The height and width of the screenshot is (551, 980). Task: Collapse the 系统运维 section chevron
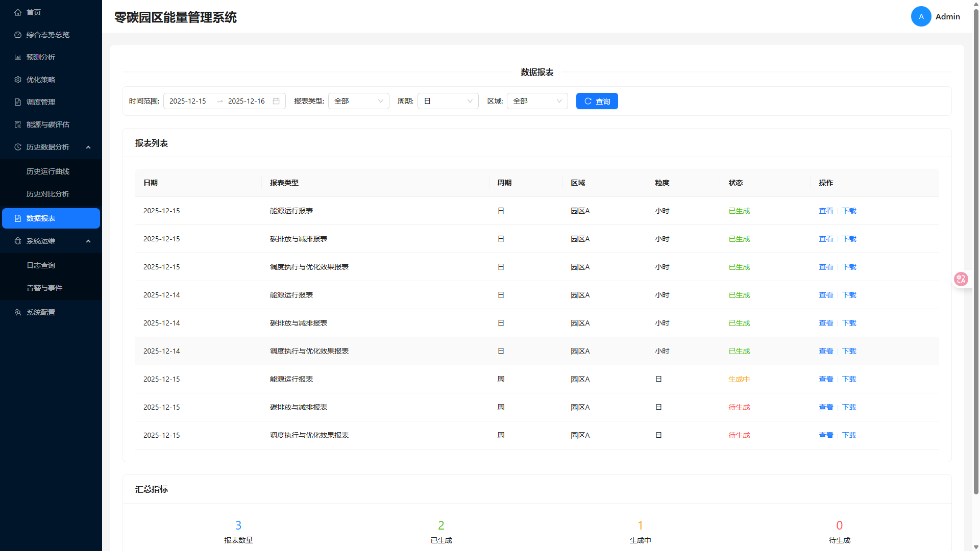[x=88, y=241]
